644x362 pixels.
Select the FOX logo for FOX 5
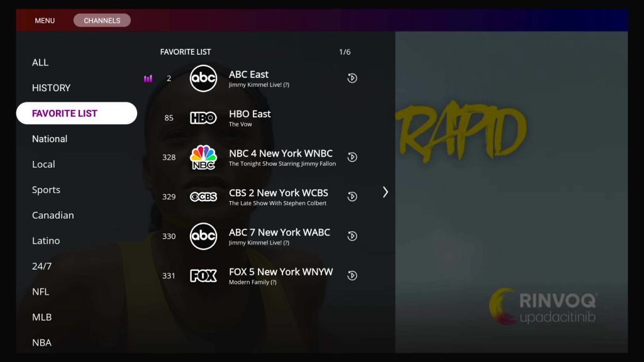pos(203,275)
